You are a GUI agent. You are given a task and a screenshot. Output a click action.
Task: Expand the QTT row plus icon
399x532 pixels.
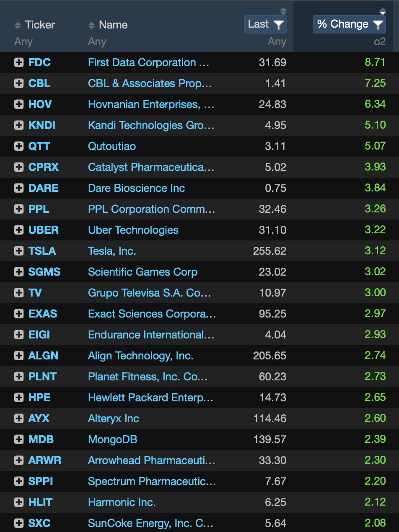19,146
